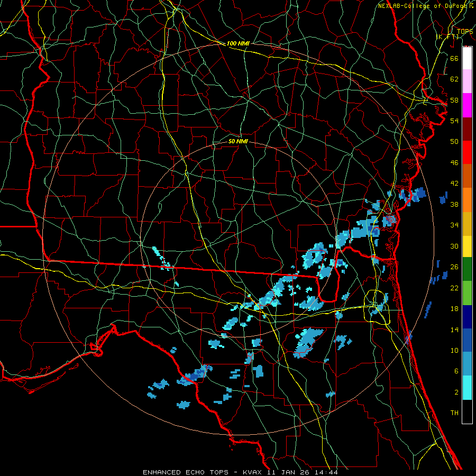Screen dimensions: 476x476
Task: Click the legend value "50"
Action: click(x=454, y=142)
